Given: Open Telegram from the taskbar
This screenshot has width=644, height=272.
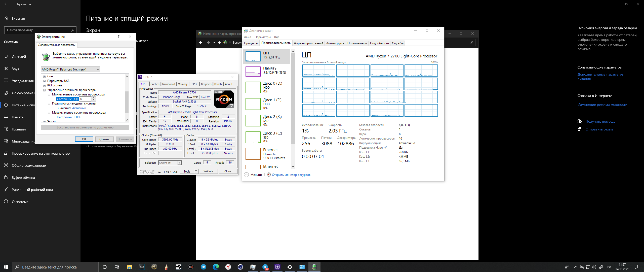Looking at the screenshot, I should 204,267.
